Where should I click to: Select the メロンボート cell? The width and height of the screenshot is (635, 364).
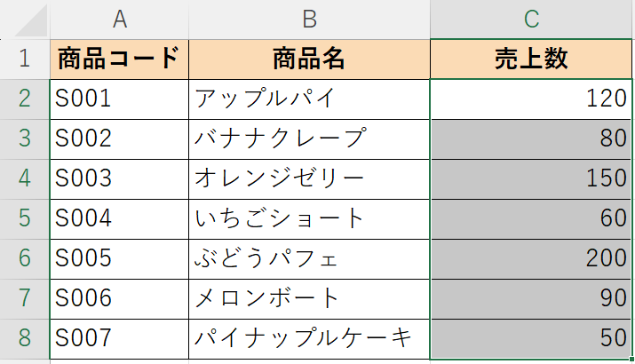pyautogui.click(x=309, y=297)
